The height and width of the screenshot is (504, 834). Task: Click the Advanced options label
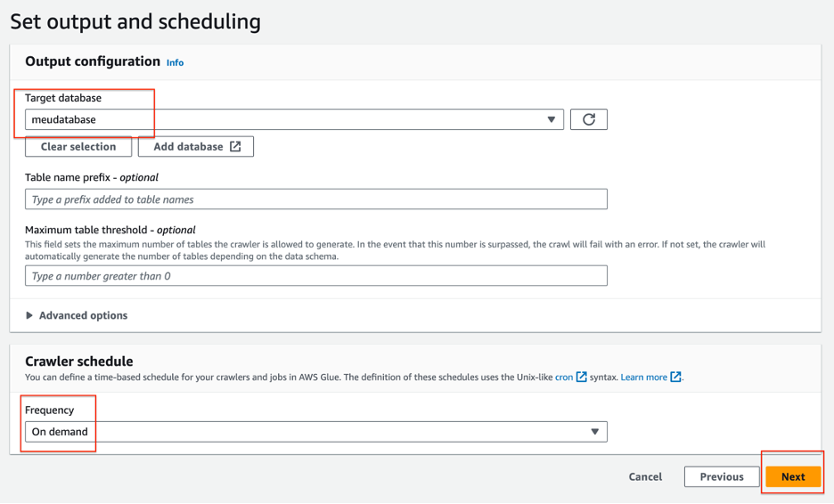(84, 315)
